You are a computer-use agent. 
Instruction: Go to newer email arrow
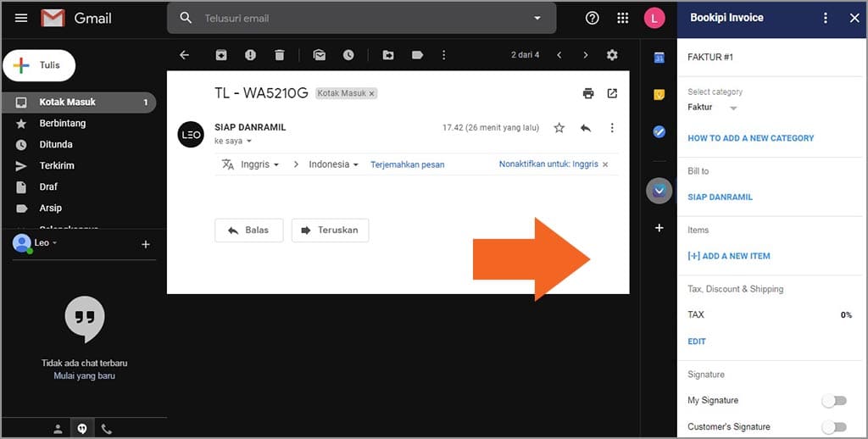[x=559, y=55]
